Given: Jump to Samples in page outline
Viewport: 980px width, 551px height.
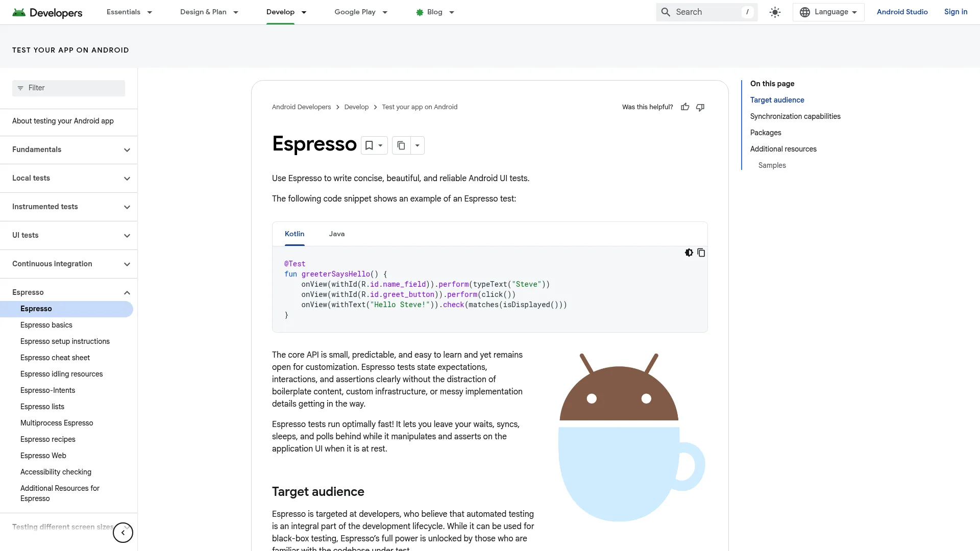Looking at the screenshot, I should pos(772,165).
